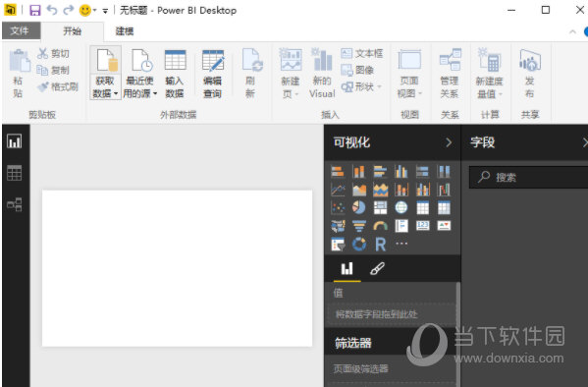Viewport: 588px width, 387px height.
Task: Import a custom visual via ellipsis
Action: 401,244
